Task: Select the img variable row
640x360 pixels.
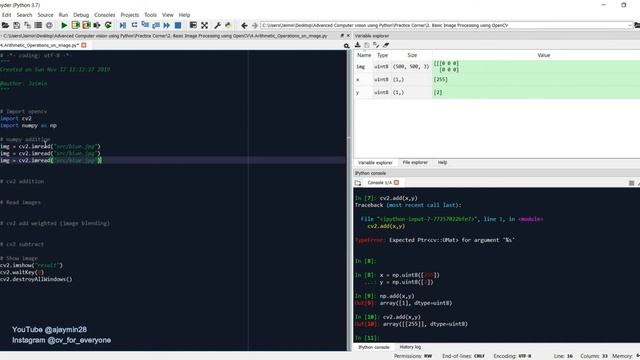Action: coord(497,67)
